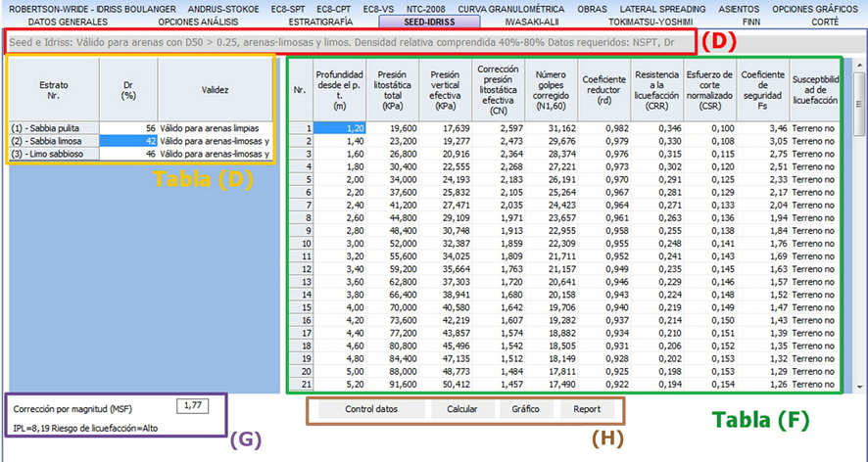Open LATERAL SPREADING tab
This screenshot has width=868, height=462.
(x=662, y=10)
